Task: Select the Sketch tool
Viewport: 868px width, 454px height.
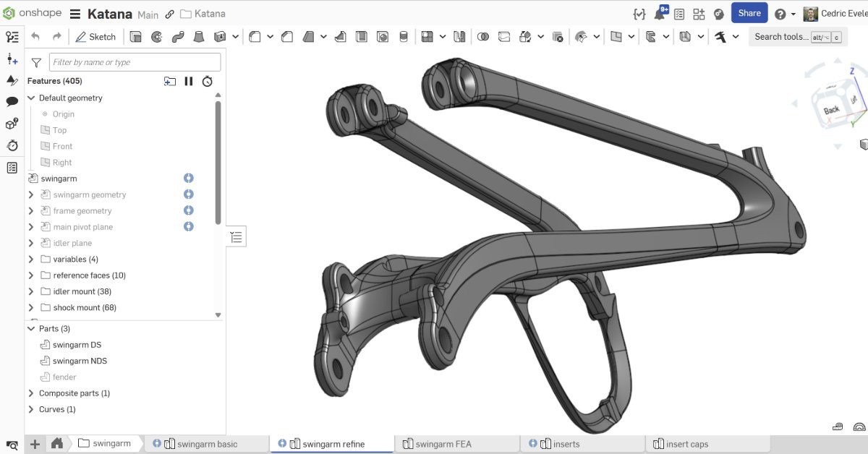Action: click(x=95, y=37)
